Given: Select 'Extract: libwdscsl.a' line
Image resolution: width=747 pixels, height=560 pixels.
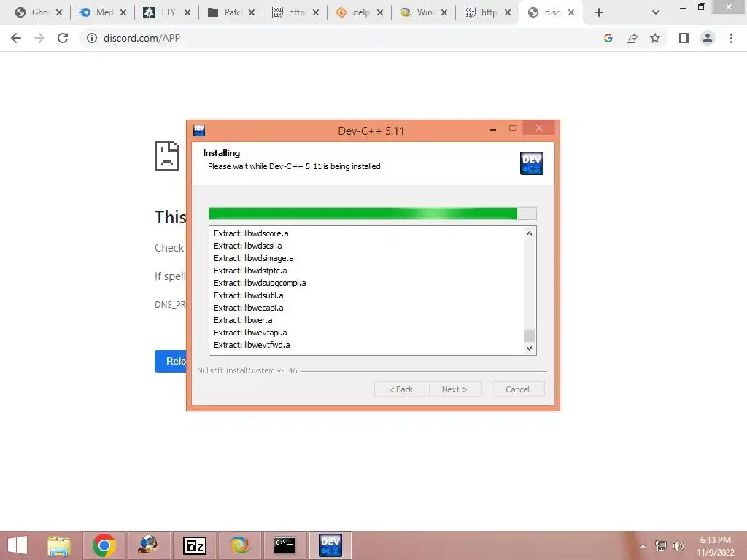Looking at the screenshot, I should tap(248, 246).
